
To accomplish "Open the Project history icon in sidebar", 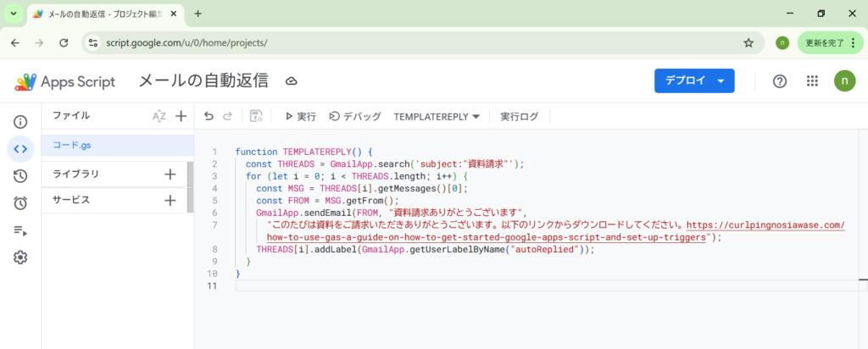I will click(20, 176).
